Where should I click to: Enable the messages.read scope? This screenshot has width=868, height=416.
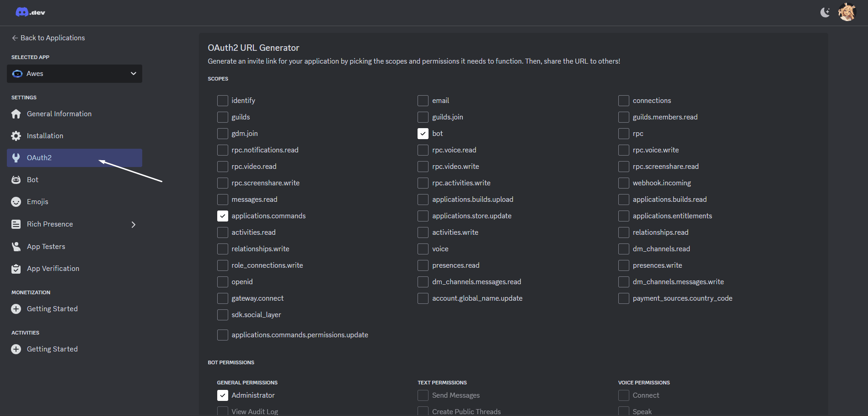point(223,200)
